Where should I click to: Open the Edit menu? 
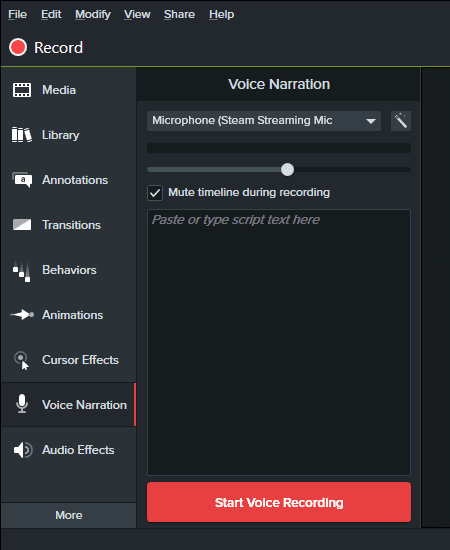pyautogui.click(x=51, y=14)
